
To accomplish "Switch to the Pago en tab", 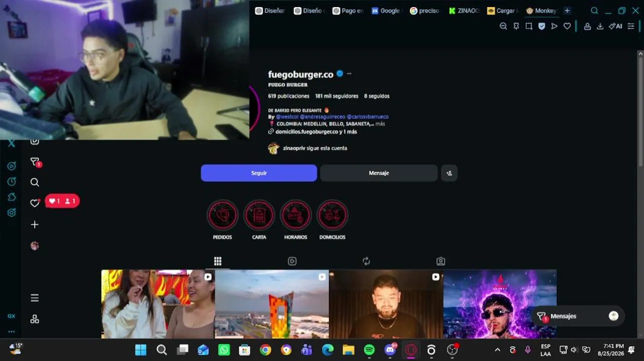I will click(x=348, y=11).
